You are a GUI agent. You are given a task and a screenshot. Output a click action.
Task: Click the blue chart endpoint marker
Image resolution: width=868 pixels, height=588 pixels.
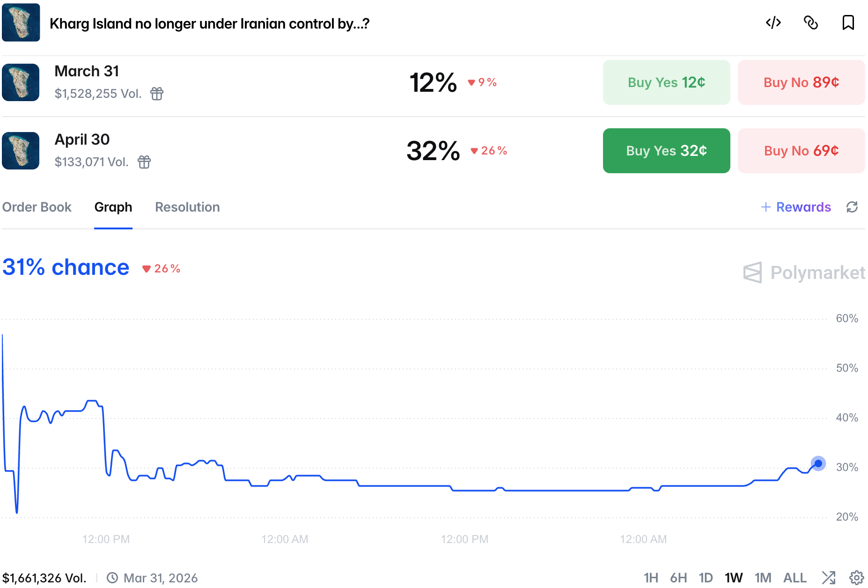[x=818, y=463]
